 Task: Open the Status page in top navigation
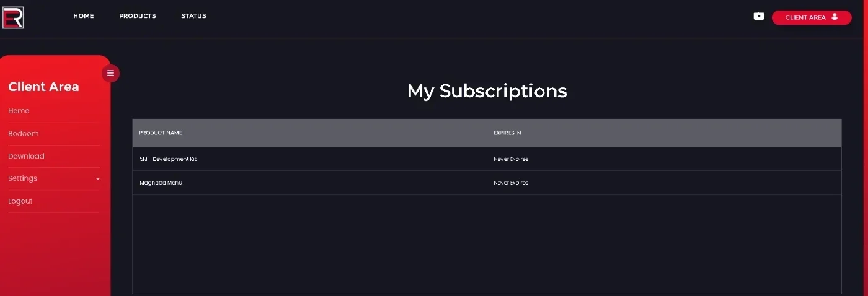pos(193,16)
